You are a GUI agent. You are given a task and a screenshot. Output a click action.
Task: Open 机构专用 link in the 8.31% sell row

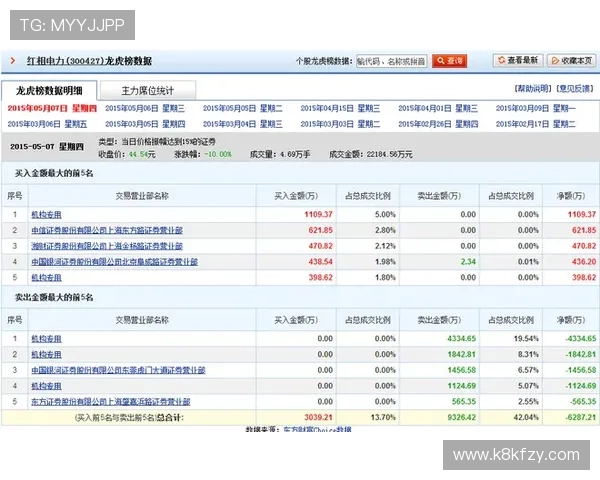point(46,354)
